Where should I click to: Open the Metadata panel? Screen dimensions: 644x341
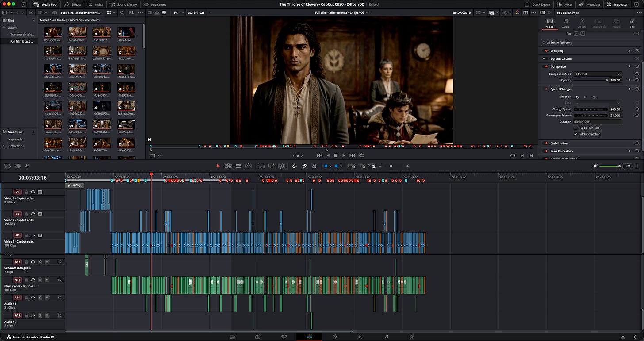pyautogui.click(x=589, y=4)
